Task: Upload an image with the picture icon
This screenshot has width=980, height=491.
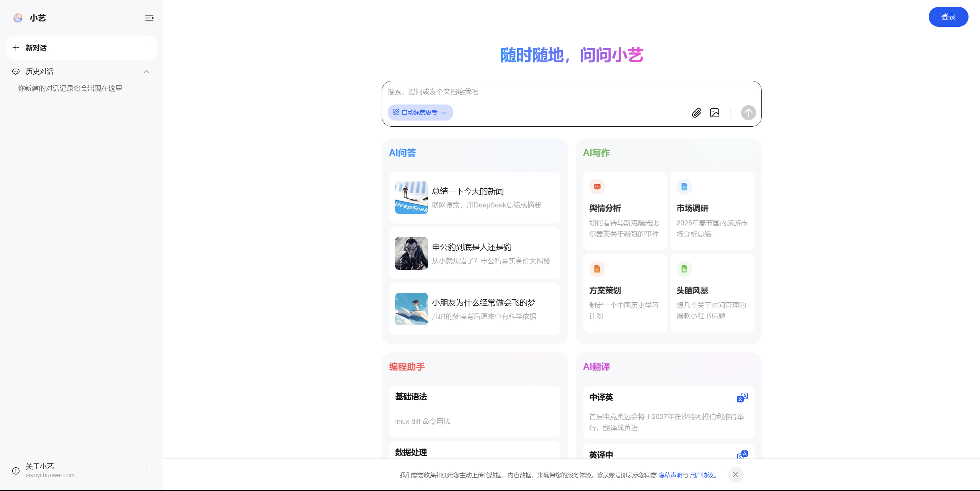Action: click(714, 113)
